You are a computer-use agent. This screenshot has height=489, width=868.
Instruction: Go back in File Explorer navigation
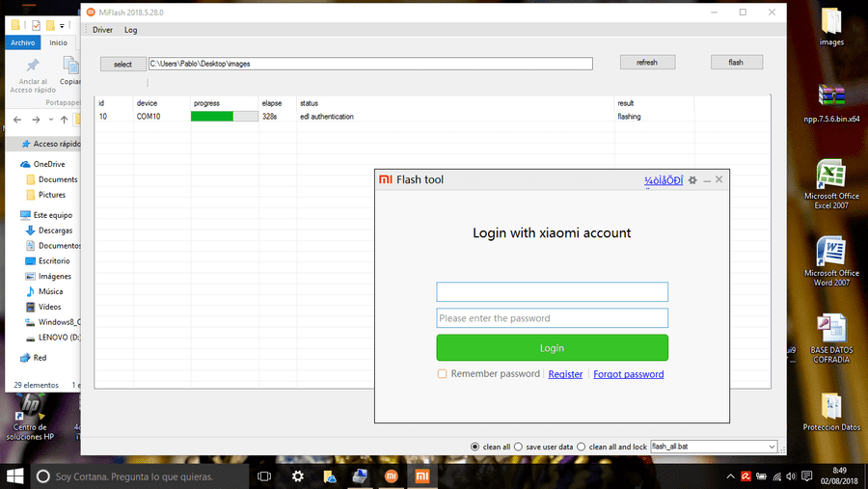[17, 120]
